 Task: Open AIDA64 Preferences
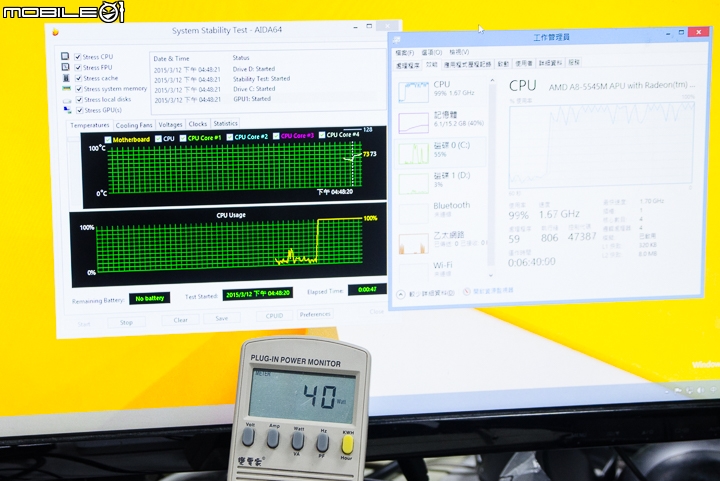coord(315,314)
